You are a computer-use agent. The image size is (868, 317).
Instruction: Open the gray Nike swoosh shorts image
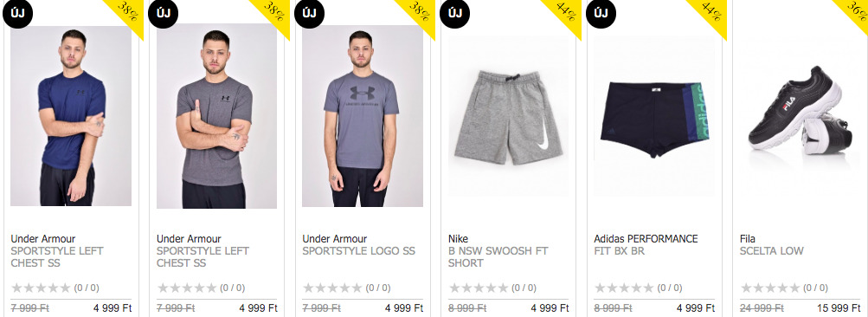tap(508, 117)
